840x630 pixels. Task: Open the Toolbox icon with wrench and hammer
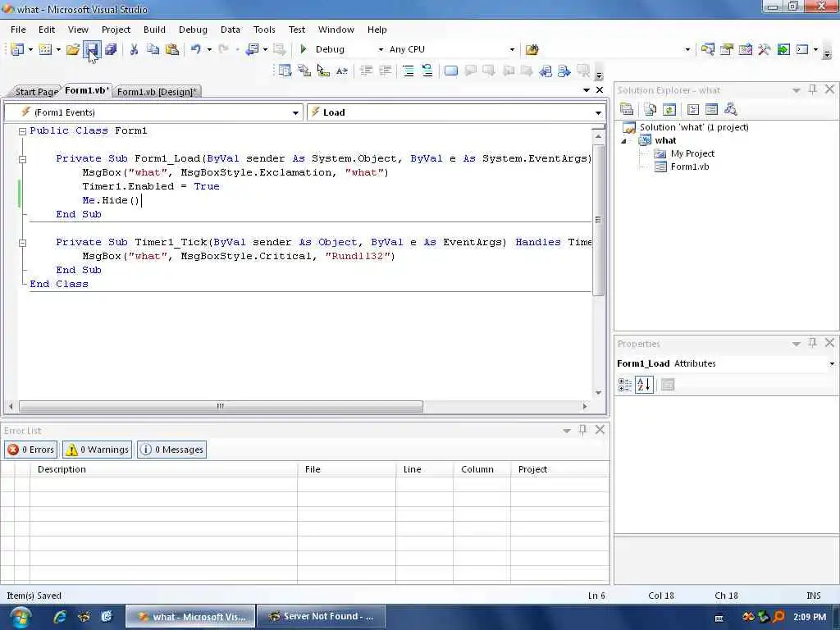[x=765, y=50]
